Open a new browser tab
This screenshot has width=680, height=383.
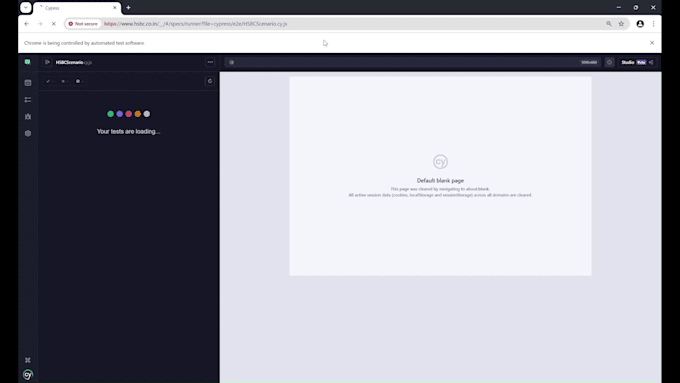[x=128, y=8]
